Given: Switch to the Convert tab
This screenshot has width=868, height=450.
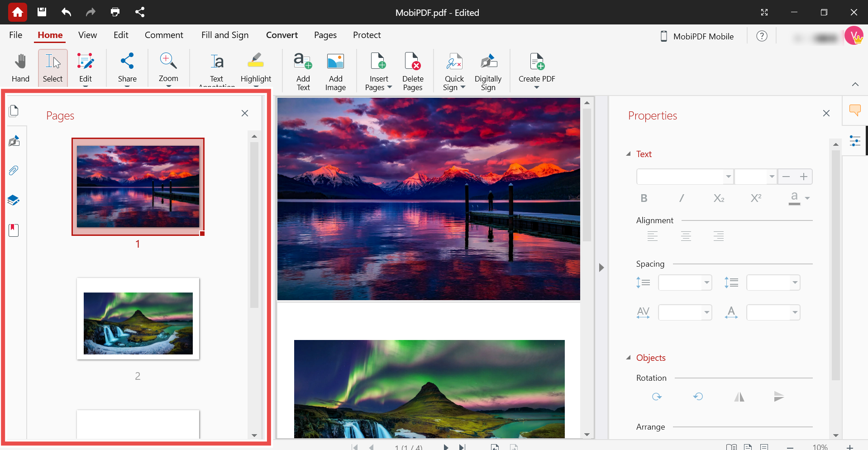Looking at the screenshot, I should (281, 35).
